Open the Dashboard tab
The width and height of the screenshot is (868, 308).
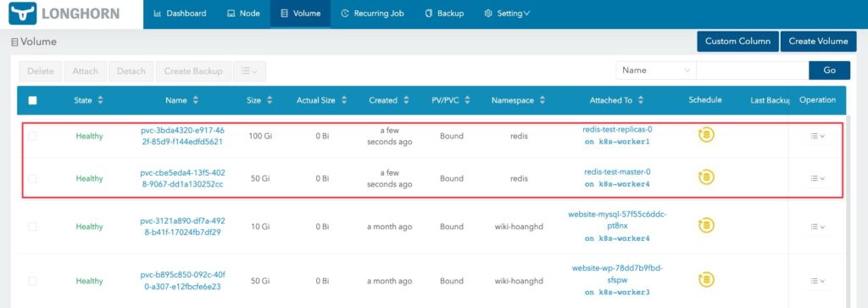point(180,14)
